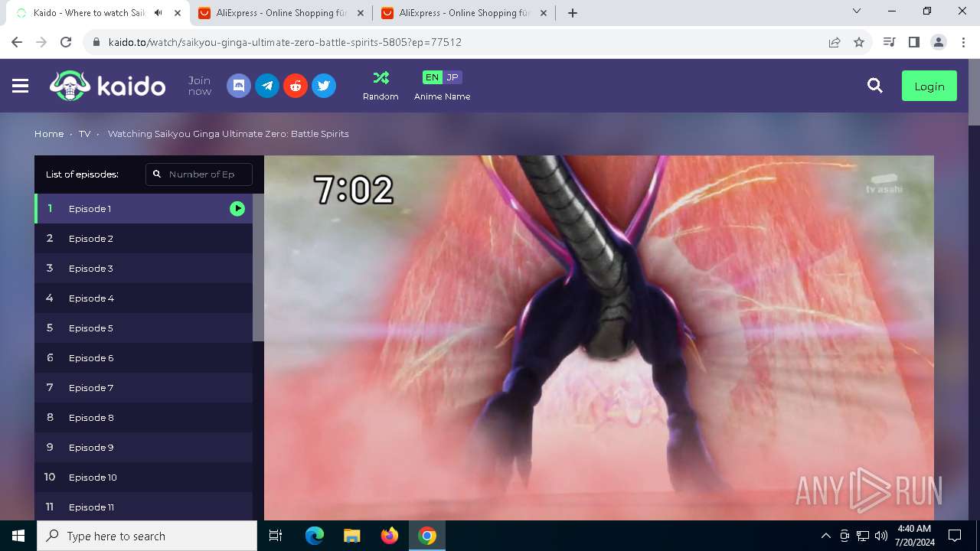The height and width of the screenshot is (551, 980).
Task: Open the Twitter link icon
Action: pos(324,86)
